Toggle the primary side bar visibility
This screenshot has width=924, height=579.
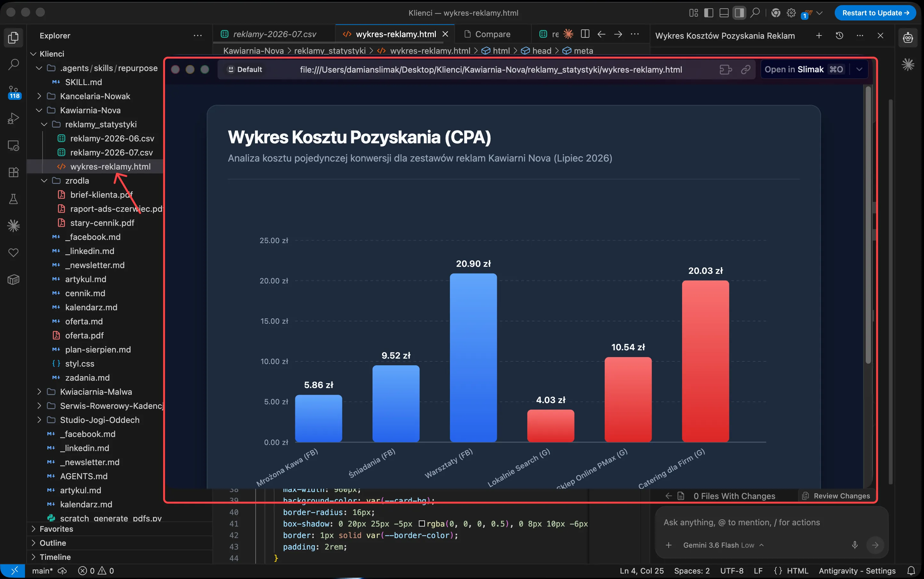[x=709, y=13]
